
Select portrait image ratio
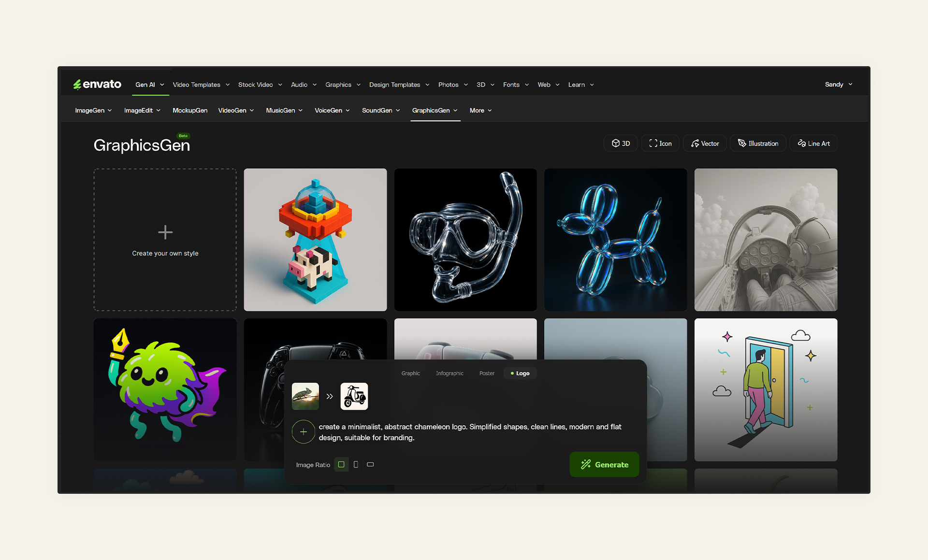tap(356, 464)
